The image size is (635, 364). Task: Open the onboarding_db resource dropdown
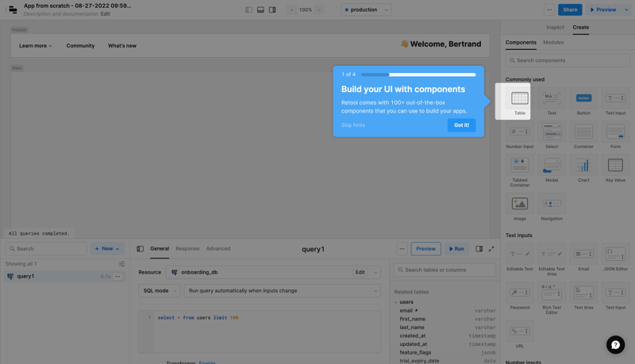[273, 272]
